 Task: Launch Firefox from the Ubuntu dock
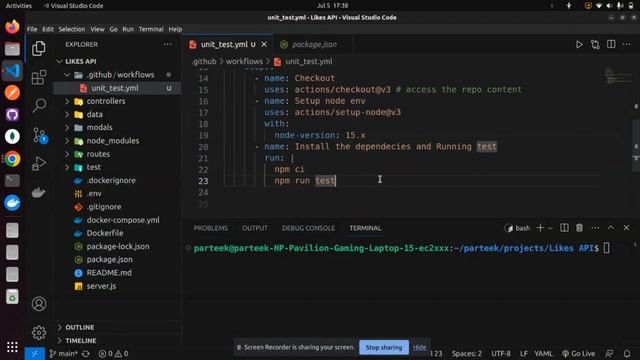click(x=12, y=27)
